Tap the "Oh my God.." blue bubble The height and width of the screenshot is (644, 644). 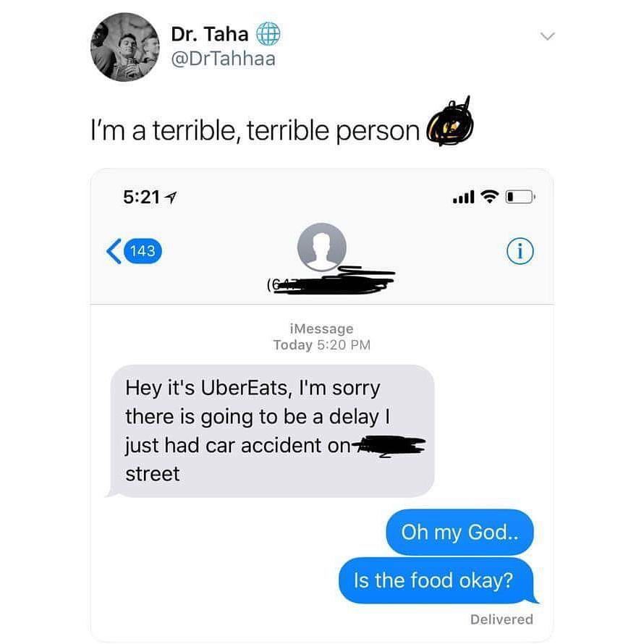[459, 533]
